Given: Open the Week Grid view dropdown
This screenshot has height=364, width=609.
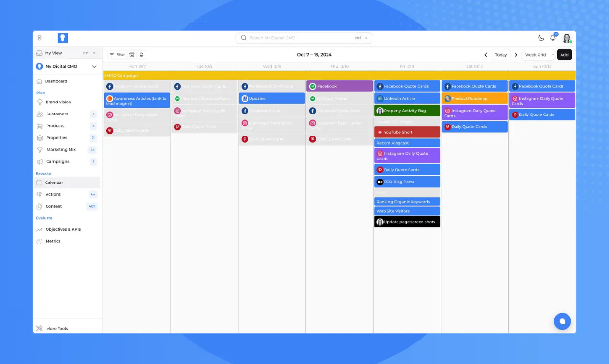Looking at the screenshot, I should [x=539, y=55].
